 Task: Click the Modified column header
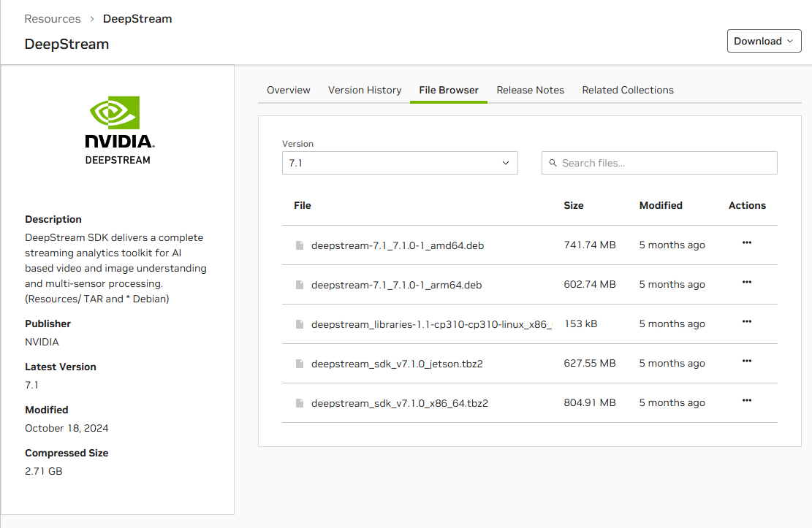pyautogui.click(x=661, y=205)
